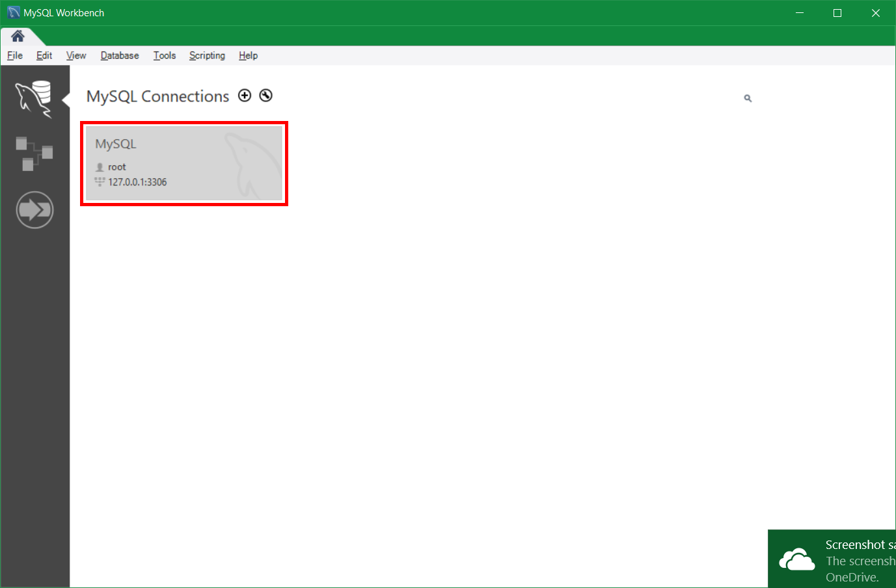Open the View menu
Screen dimensions: 896x588
click(x=76, y=56)
